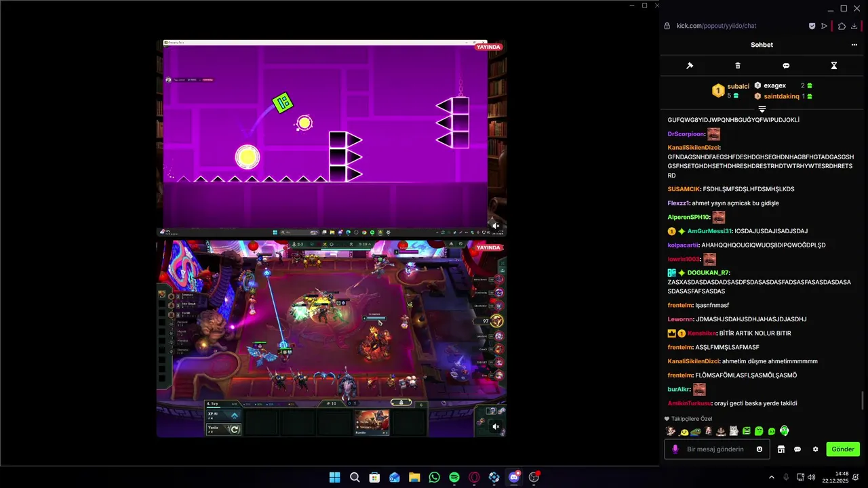Viewport: 868px width, 488px height.
Task: Insert the angry green square emote
Action: click(747, 431)
